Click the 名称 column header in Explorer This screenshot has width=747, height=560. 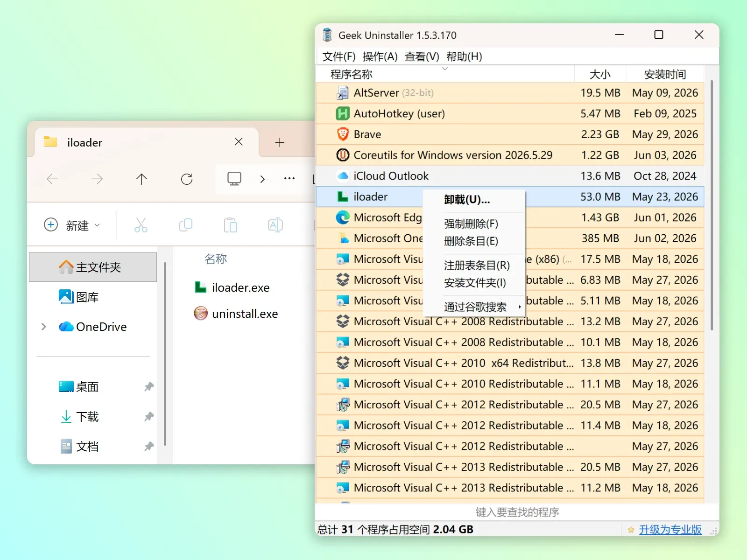pos(216,259)
